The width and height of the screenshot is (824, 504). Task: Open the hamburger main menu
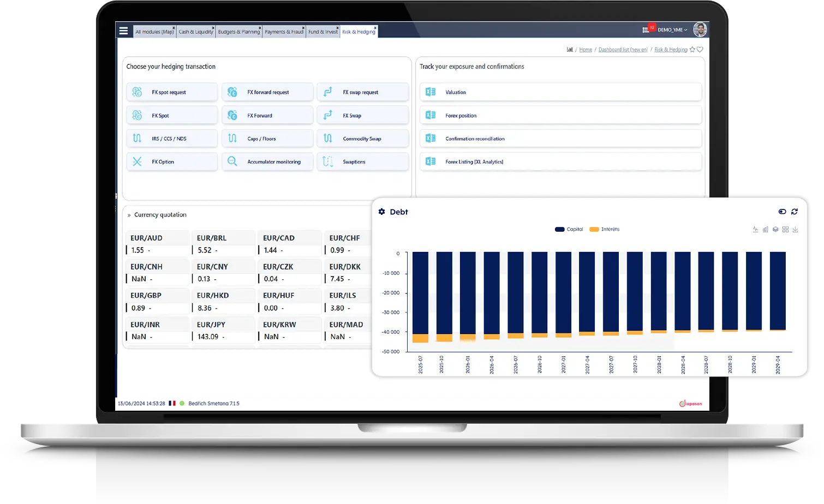point(123,31)
